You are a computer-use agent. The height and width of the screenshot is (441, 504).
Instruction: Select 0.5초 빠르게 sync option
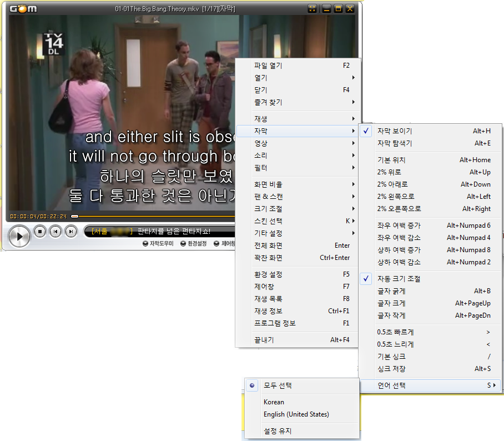430,332
